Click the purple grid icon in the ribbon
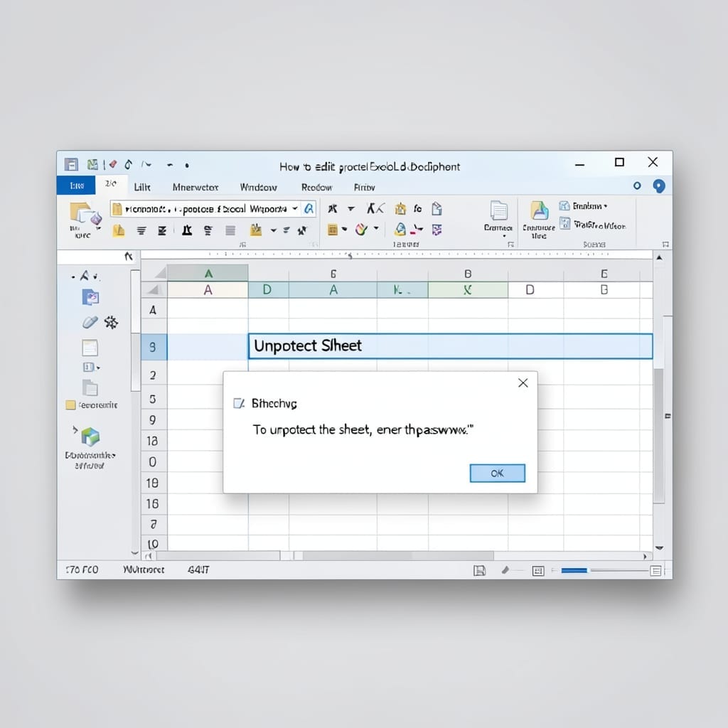 tap(437, 230)
